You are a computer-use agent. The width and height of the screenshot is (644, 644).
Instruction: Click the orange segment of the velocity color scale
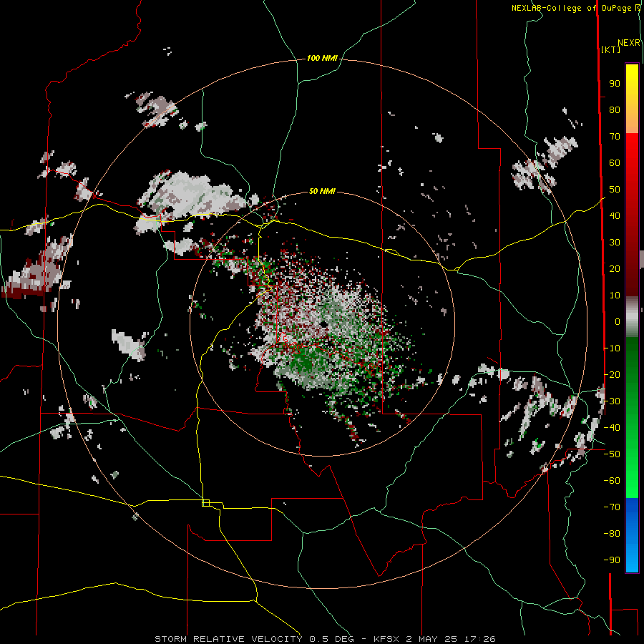[632, 122]
